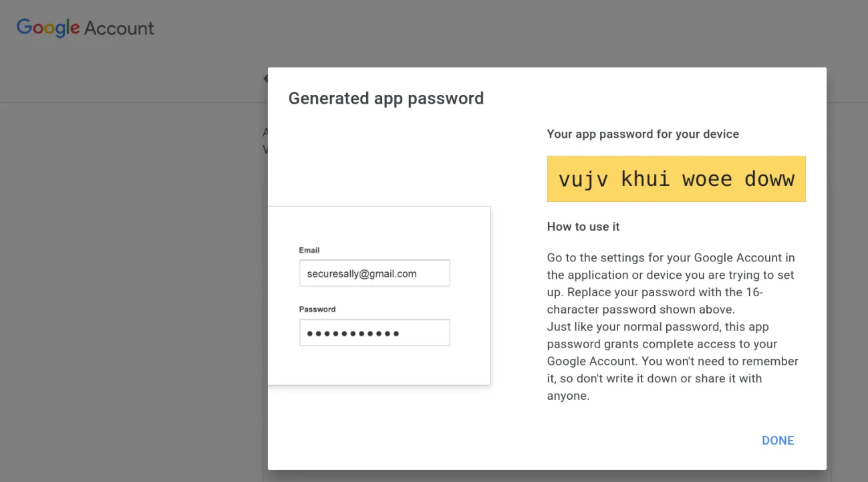Click the "How to use it" heading
Image resolution: width=868 pixels, height=482 pixels.
[583, 227]
